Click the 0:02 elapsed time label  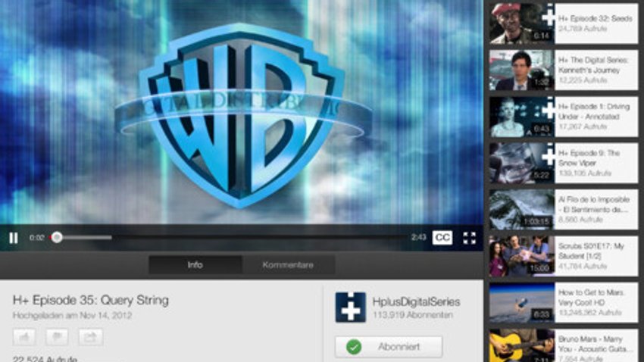click(36, 238)
